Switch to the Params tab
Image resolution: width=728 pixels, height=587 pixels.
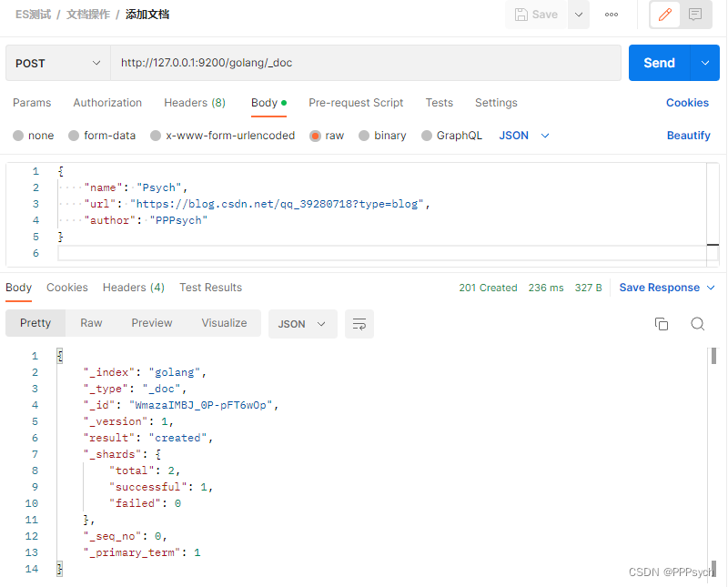[32, 103]
